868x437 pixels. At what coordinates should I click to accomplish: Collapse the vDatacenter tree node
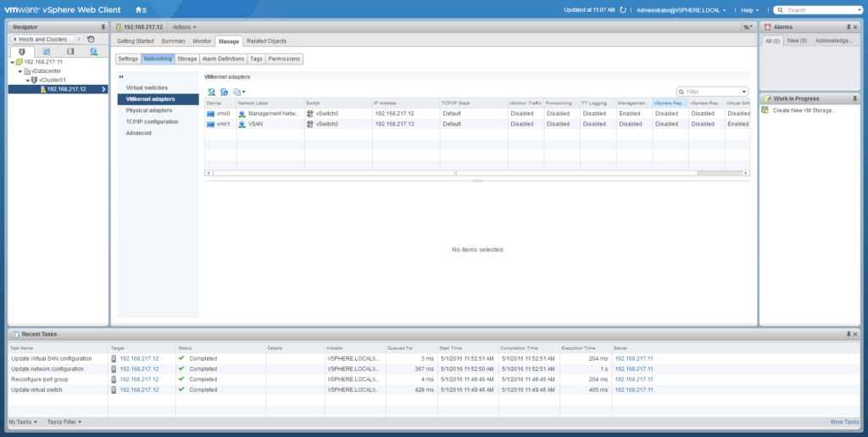20,71
